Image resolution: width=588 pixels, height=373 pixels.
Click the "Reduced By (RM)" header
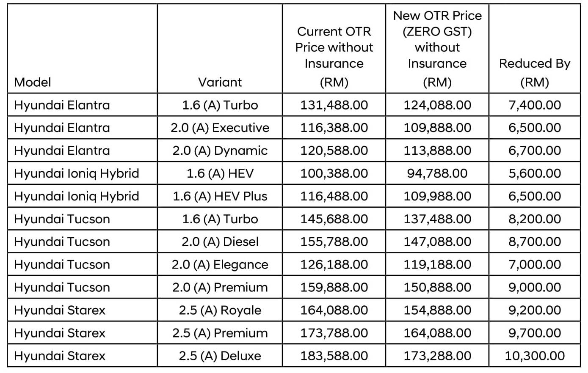pyautogui.click(x=534, y=72)
